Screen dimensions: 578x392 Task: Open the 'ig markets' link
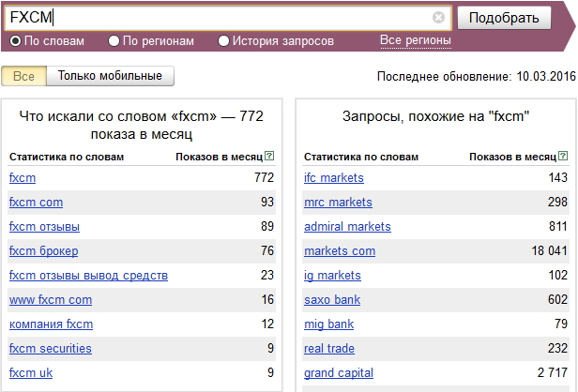[x=332, y=275]
